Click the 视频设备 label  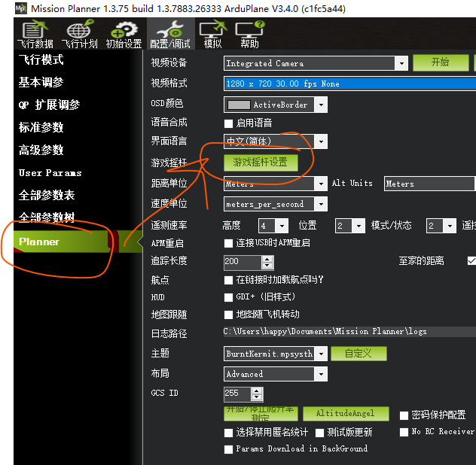[169, 62]
